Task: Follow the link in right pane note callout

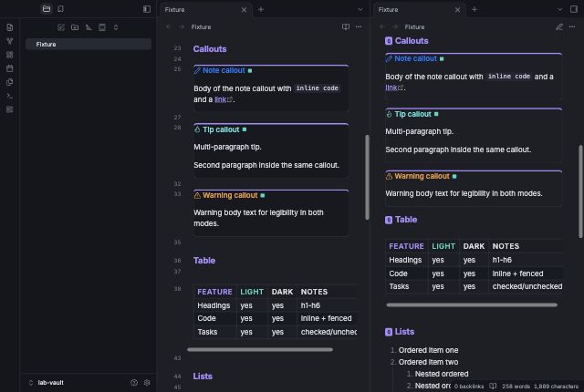Action: pyautogui.click(x=391, y=88)
